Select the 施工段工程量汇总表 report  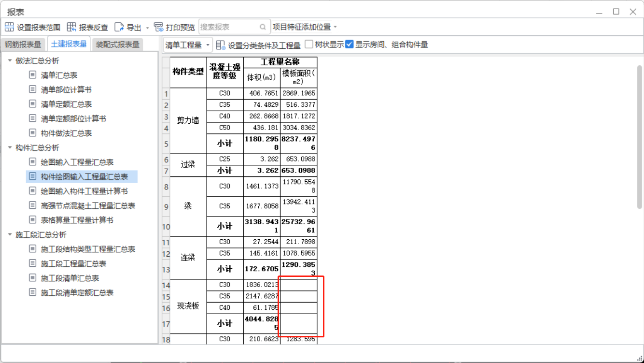(73, 263)
